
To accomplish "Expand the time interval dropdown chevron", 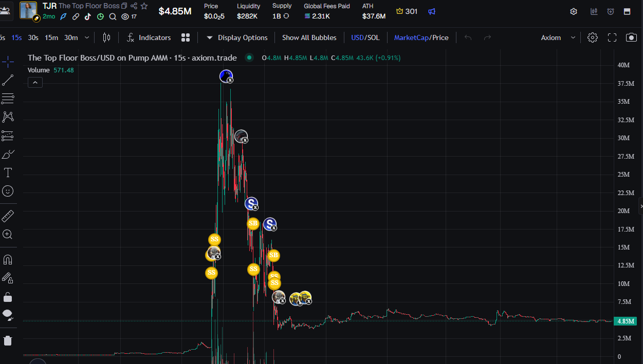I will pyautogui.click(x=87, y=37).
